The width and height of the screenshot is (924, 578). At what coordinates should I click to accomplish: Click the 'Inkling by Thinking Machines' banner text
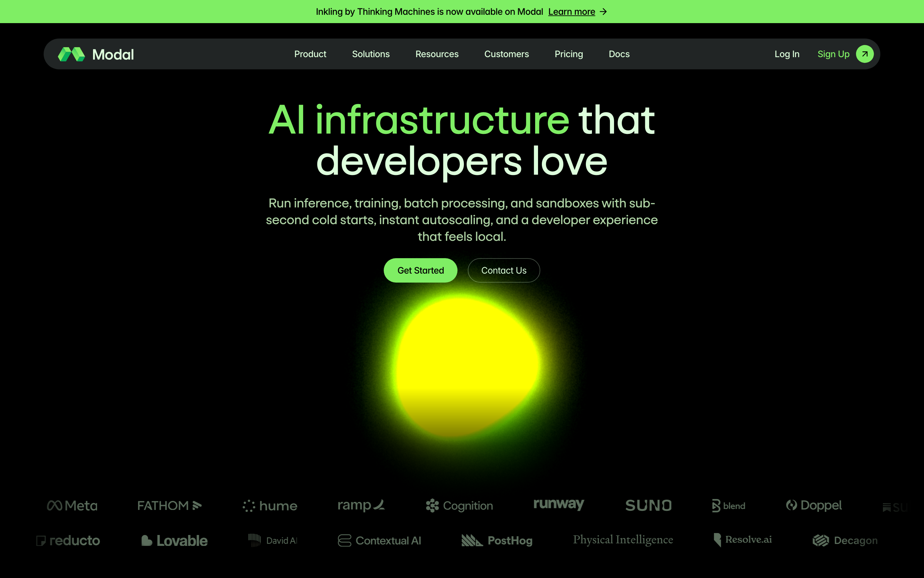429,12
